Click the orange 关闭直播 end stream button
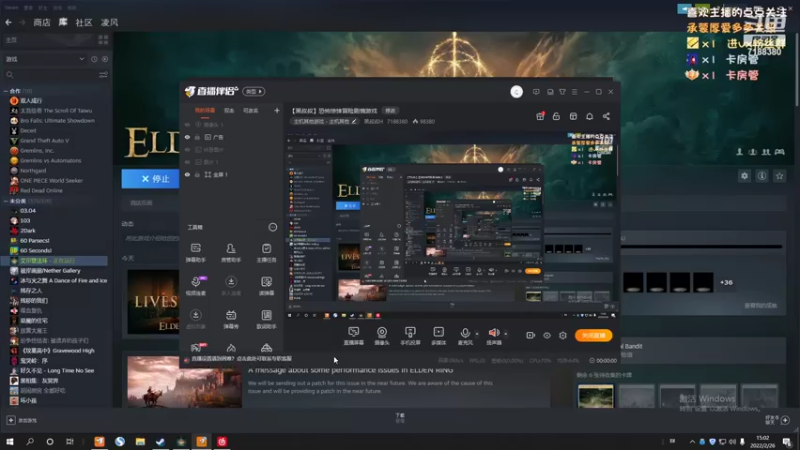 point(593,335)
